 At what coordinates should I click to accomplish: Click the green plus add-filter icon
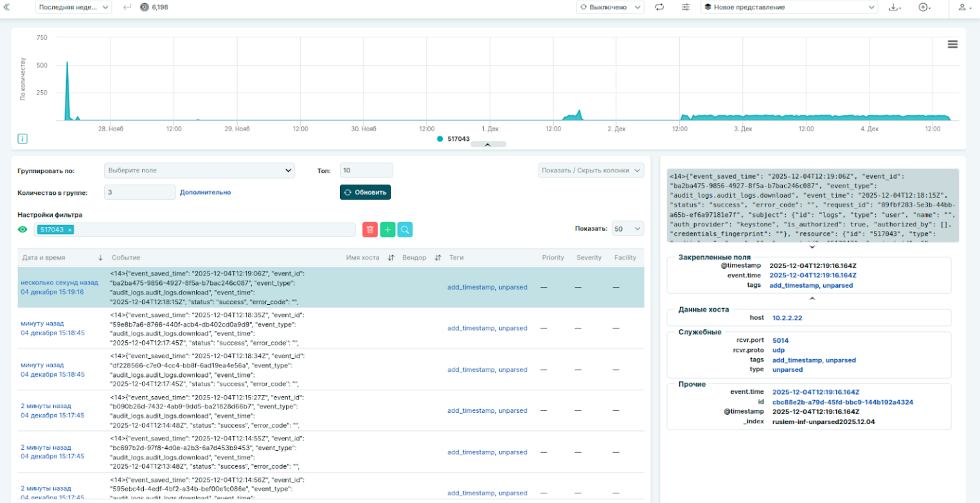pos(388,230)
